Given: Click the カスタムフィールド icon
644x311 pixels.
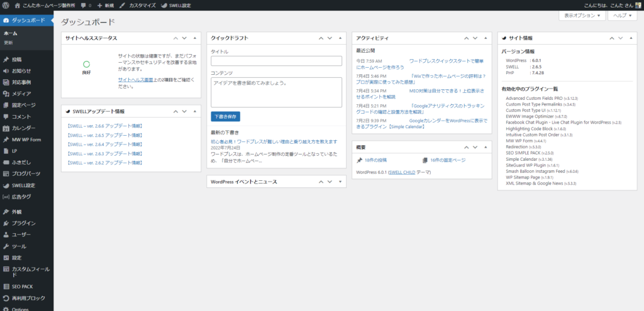Looking at the screenshot, I should (6, 270).
